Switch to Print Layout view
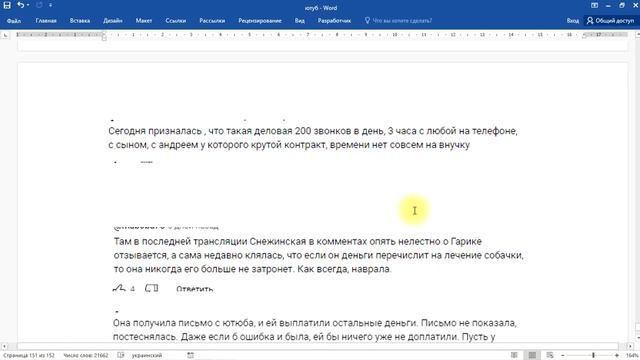The image size is (640, 360). coord(532,356)
